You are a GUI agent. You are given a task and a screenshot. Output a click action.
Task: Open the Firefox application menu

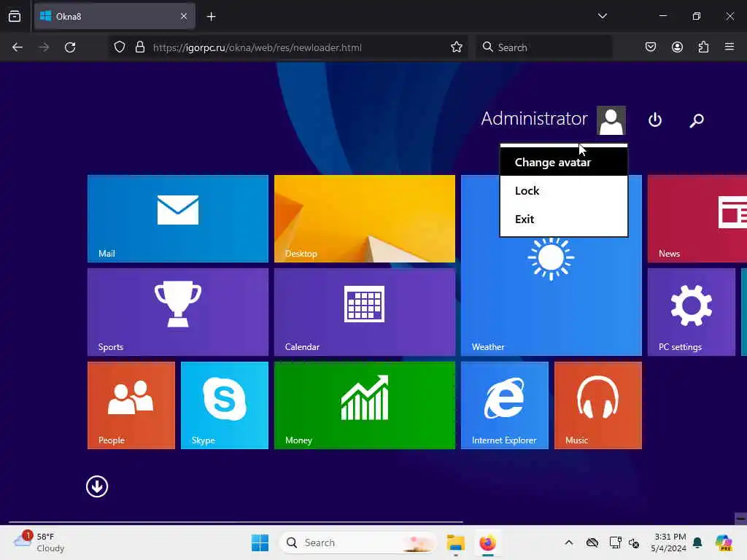729,47
